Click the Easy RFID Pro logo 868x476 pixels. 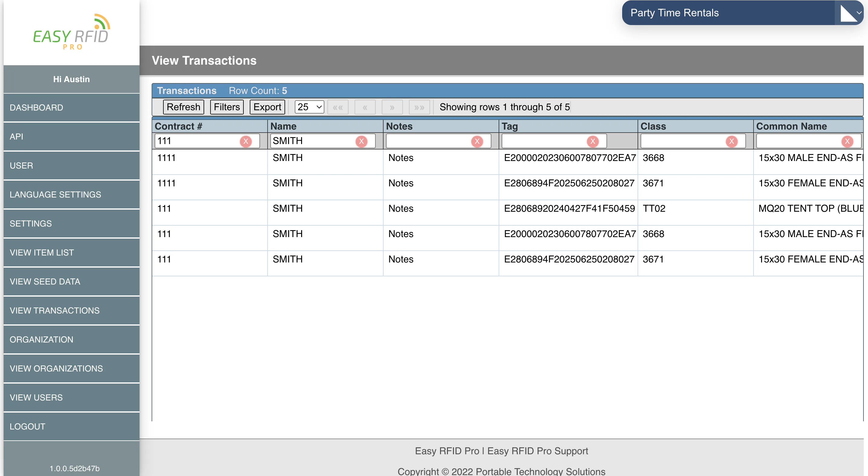pos(72,32)
